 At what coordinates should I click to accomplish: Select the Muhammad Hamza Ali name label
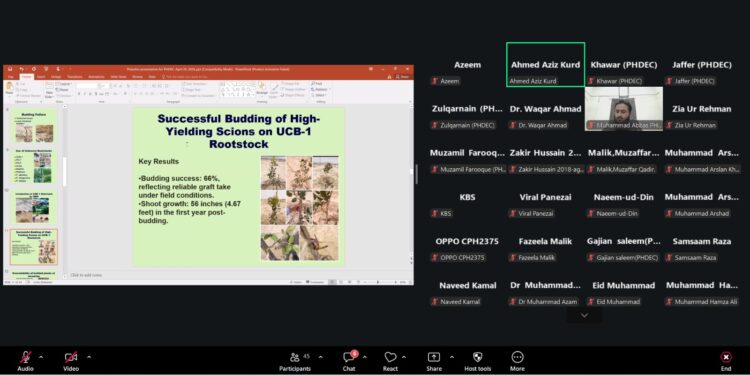(706, 302)
